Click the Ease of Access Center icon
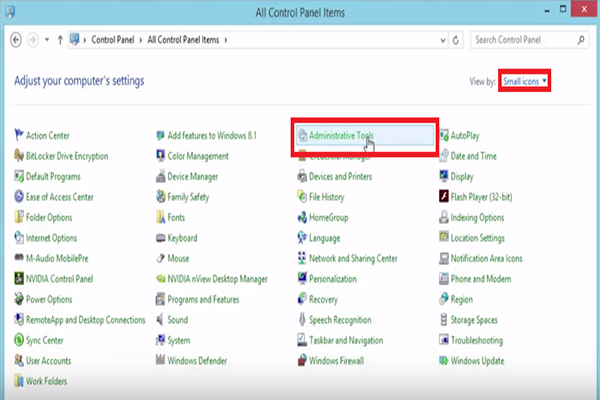 19,197
